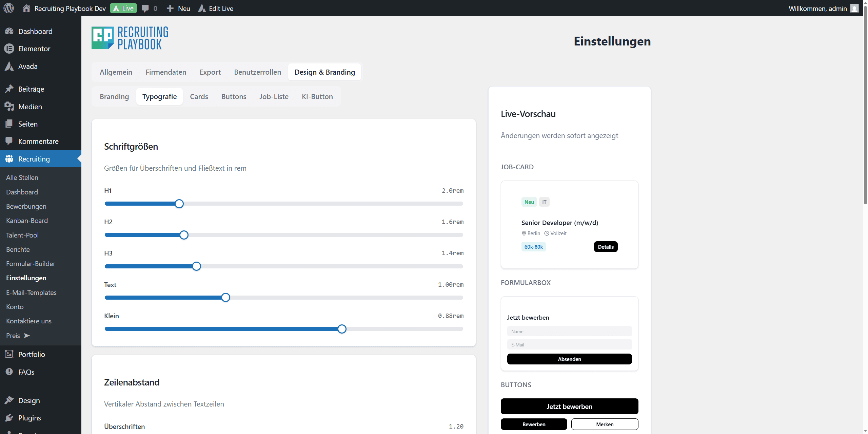
Task: Open the home icon for Recruiting Playbook Dev
Action: point(26,8)
